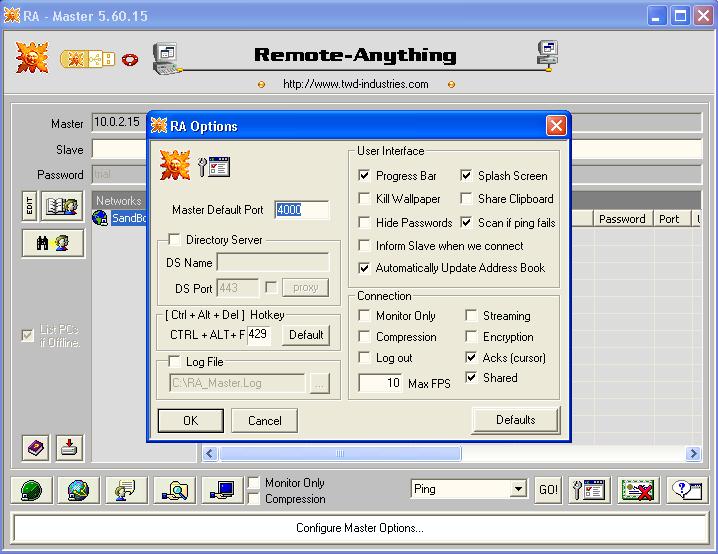The height and width of the screenshot is (554, 718).
Task: Click Default hotkey button
Action: coord(306,335)
